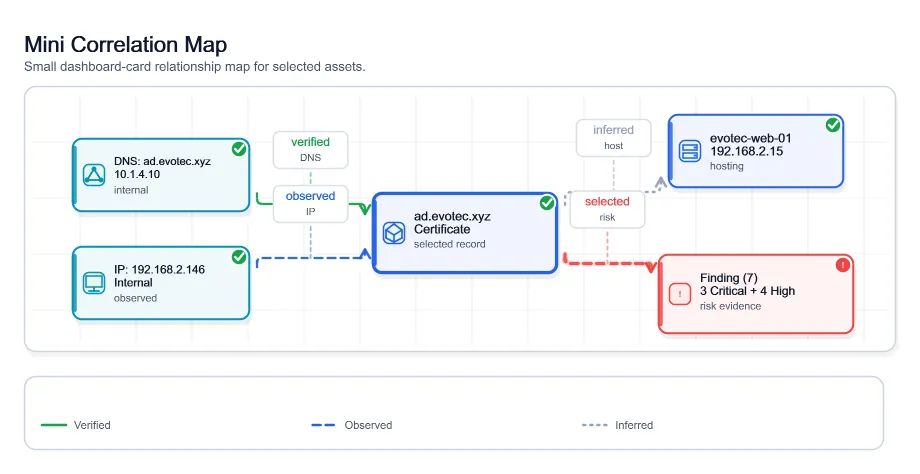Click the '3 Critical + 4 High' text

748,291
